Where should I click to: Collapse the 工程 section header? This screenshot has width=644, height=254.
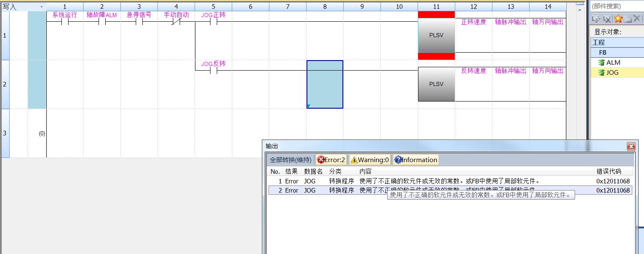(598, 43)
